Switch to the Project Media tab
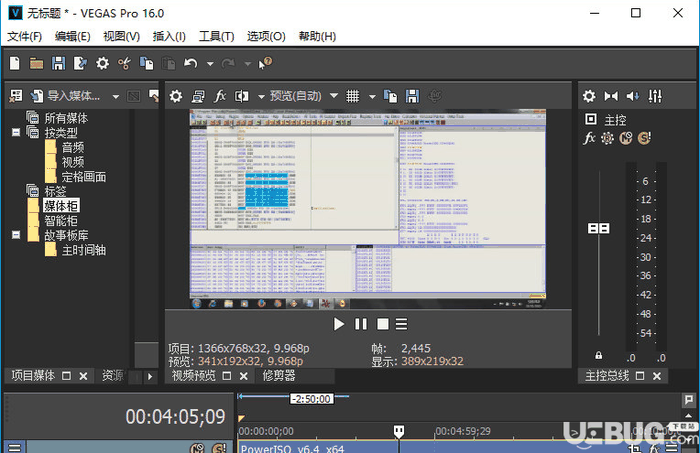The height and width of the screenshot is (453, 700). [33, 376]
